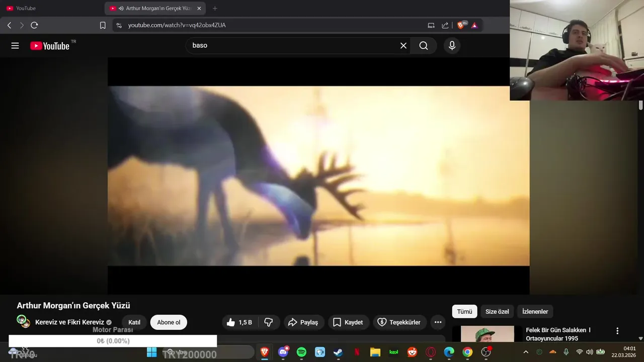Open Kereviz ve Fikri Kereviz channel avatar

23,321
